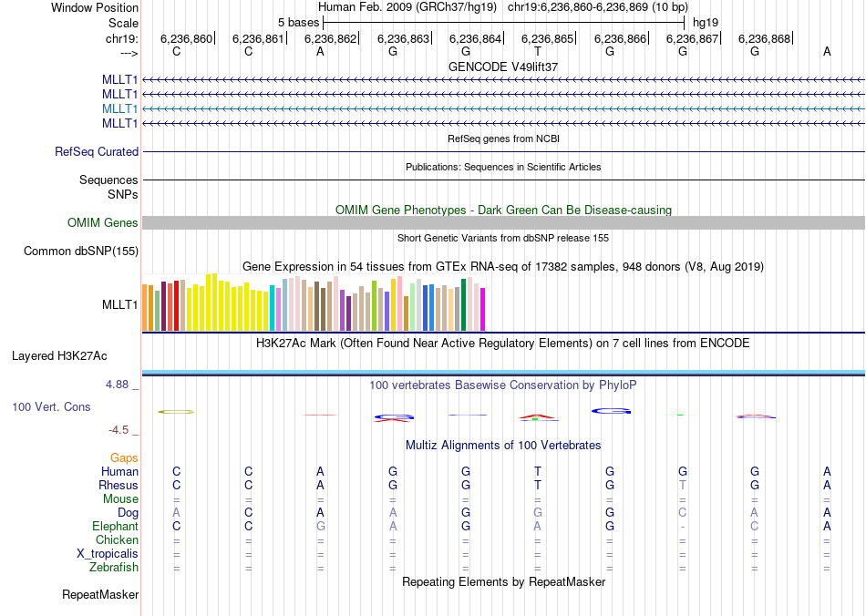Click the blue G conservation logo in PhyloP track

point(611,411)
